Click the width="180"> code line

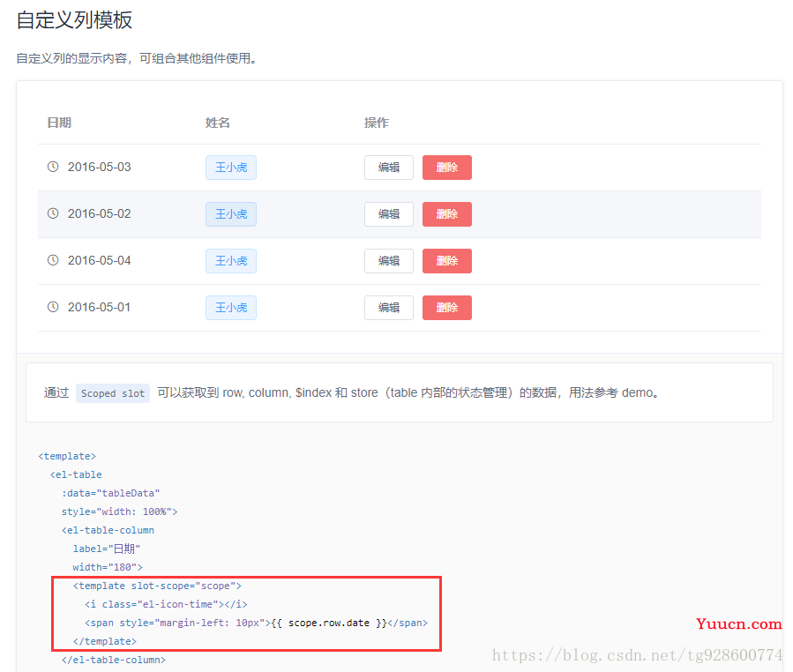click(x=108, y=567)
